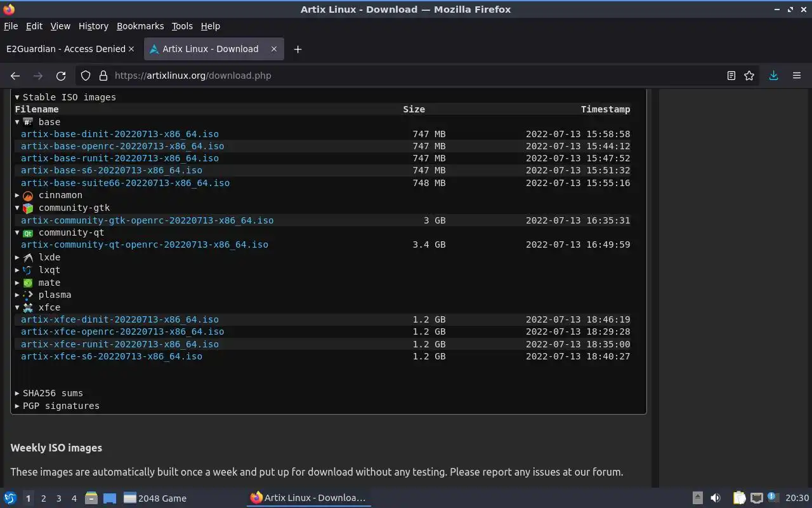812x508 pixels.
Task: Close the Artix Linux - Download tab
Action: point(274,49)
